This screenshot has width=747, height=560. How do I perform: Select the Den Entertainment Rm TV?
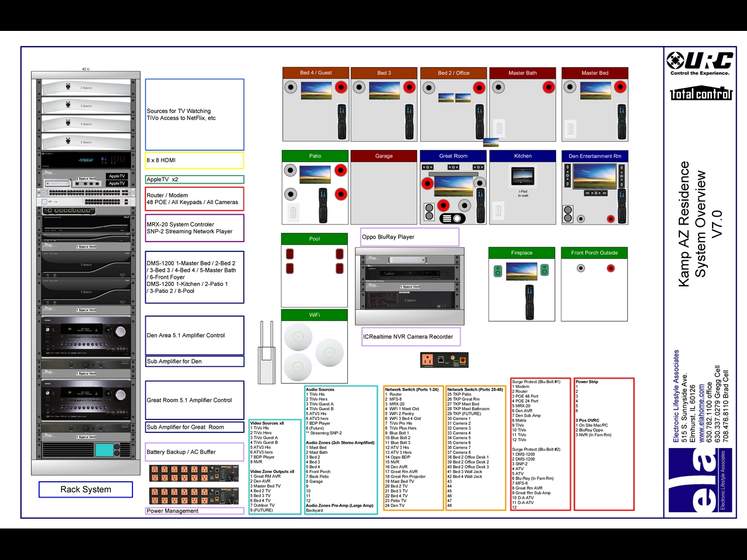click(595, 176)
